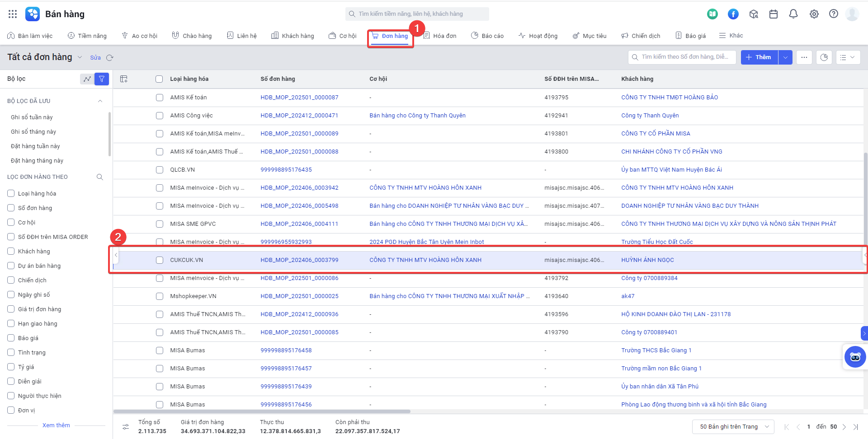Search saved filters magnifier icon
The height and width of the screenshot is (439, 868).
(x=100, y=177)
